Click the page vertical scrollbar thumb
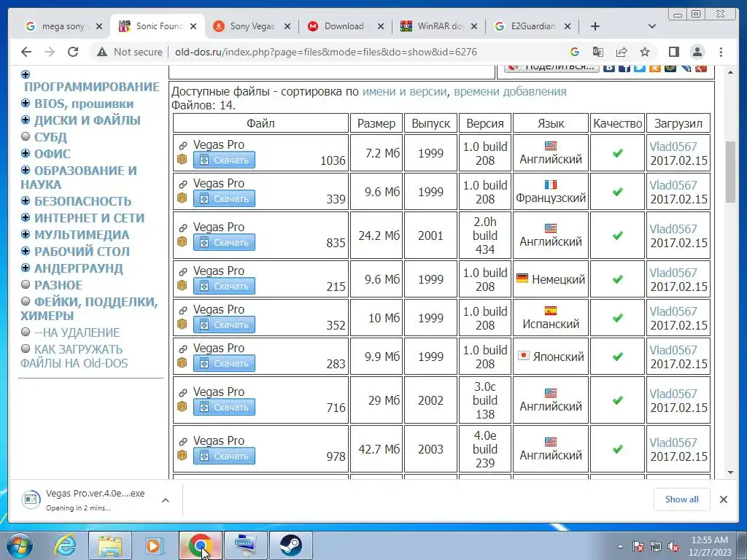Screen dimensions: 747x560 click(730, 172)
